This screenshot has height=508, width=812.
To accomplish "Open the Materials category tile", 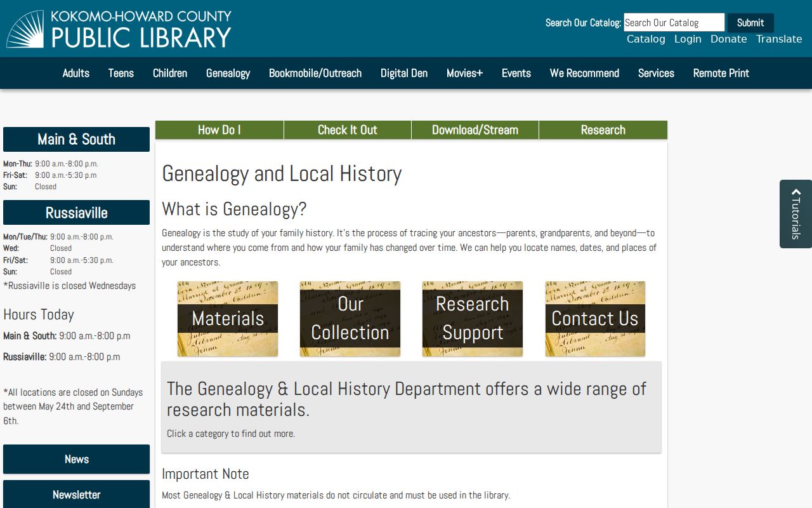I will (x=228, y=319).
